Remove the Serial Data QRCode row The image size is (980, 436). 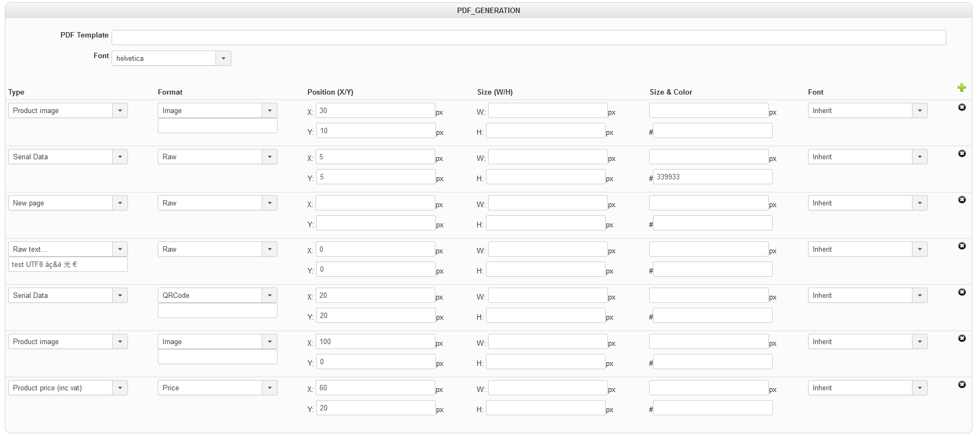(x=961, y=292)
